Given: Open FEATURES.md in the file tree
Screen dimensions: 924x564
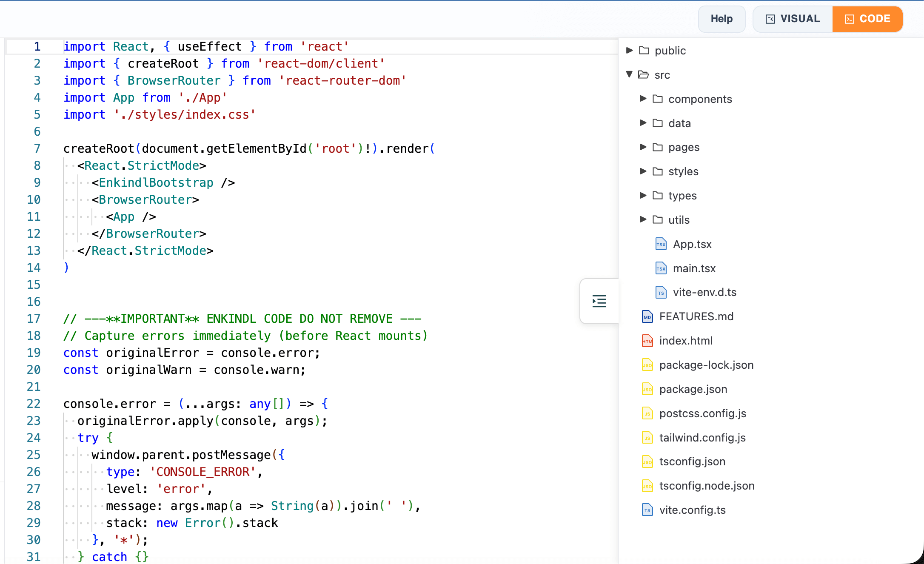Looking at the screenshot, I should pyautogui.click(x=696, y=316).
